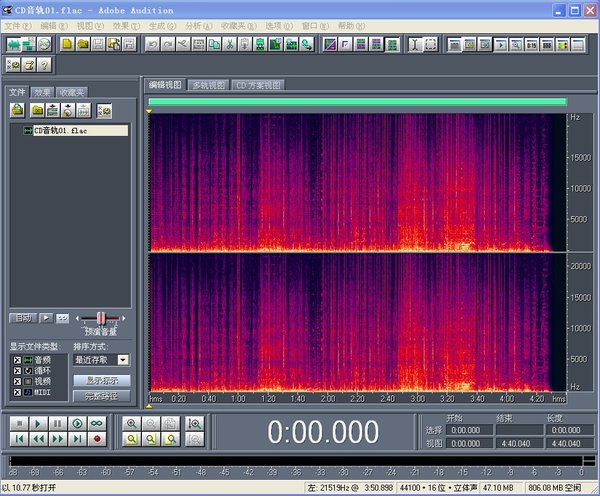Click the zoom out full document icon
Image resolution: width=600 pixels, height=496 pixels.
171,424
